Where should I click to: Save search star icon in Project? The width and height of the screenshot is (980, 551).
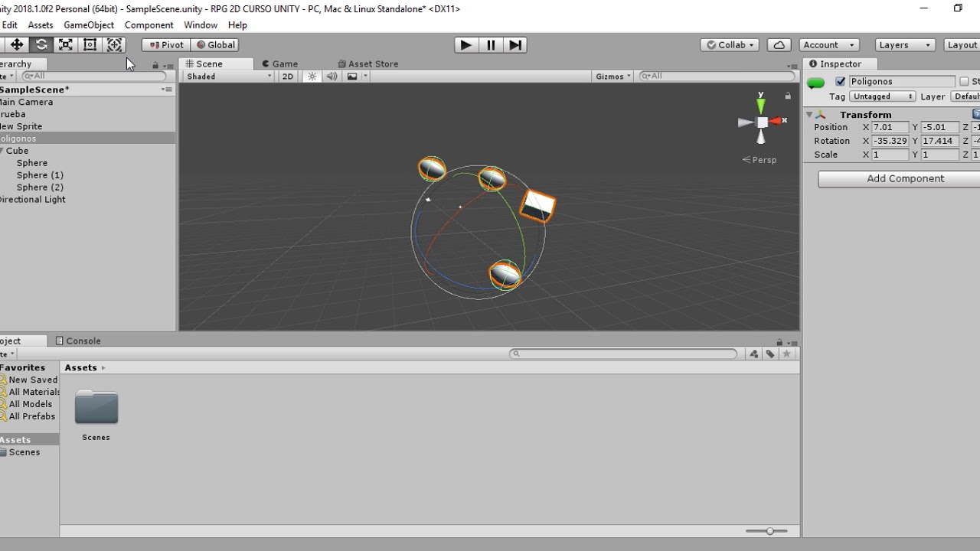[786, 354]
